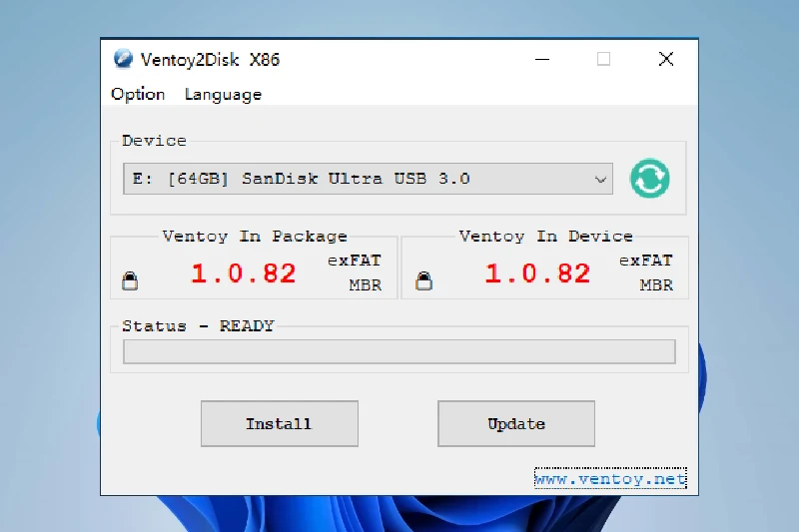
Task: Open the www.ventoy.net link
Action: pyautogui.click(x=610, y=478)
